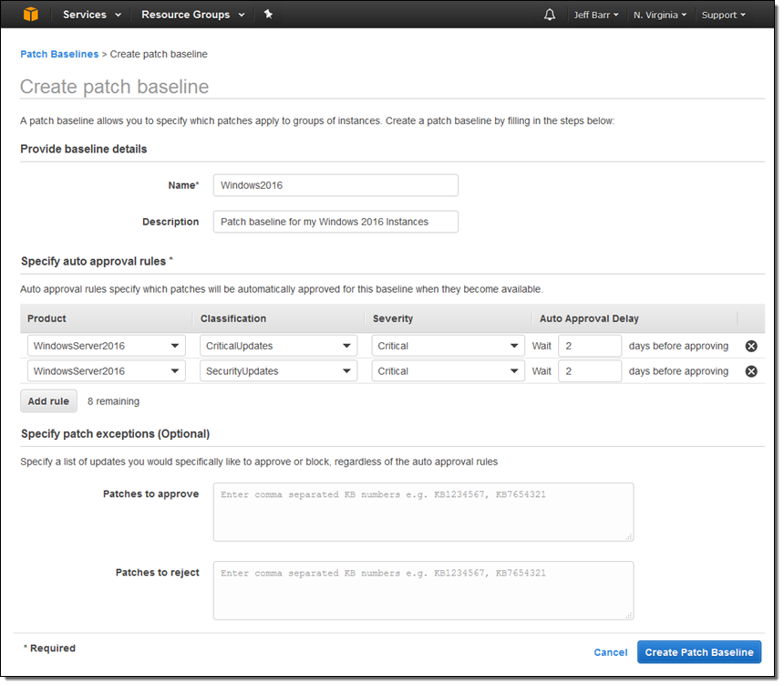
Task: Open the Resource Groups menu
Action: point(192,15)
